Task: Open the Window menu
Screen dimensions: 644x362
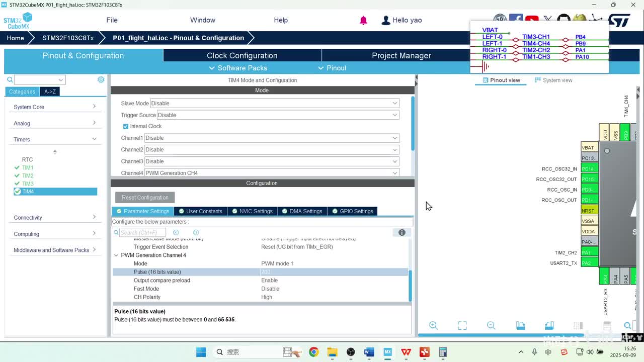Action: tap(203, 20)
